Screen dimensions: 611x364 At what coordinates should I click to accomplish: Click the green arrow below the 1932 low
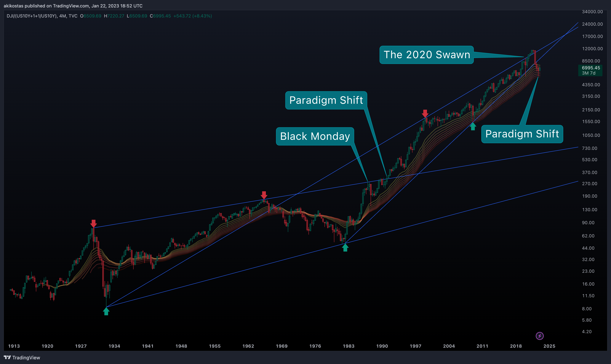tap(106, 311)
